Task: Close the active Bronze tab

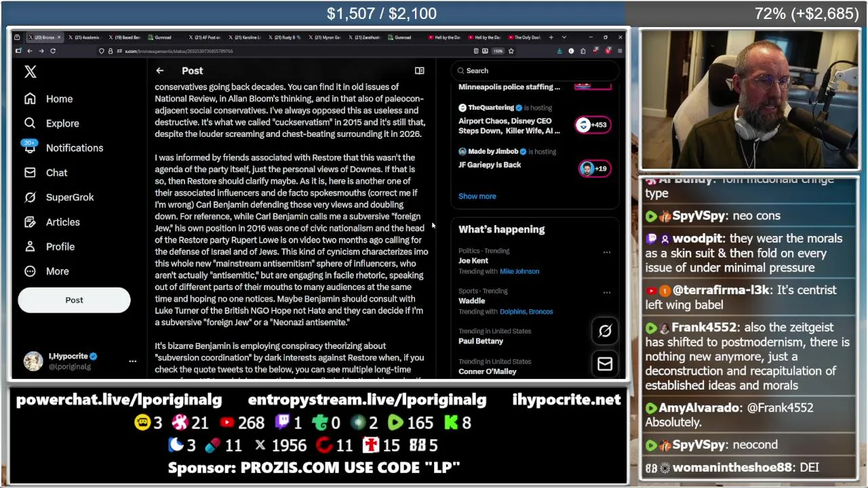Action: [59, 37]
